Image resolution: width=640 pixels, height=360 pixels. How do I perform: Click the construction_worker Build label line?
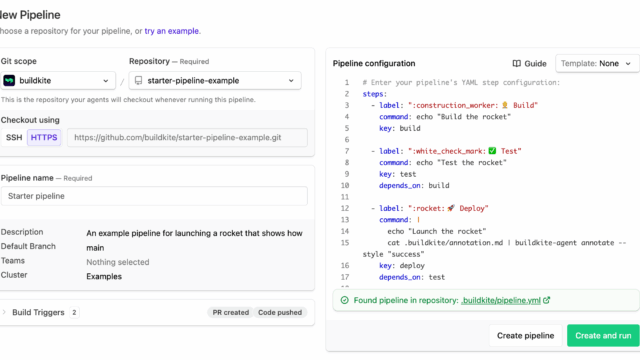tap(454, 105)
